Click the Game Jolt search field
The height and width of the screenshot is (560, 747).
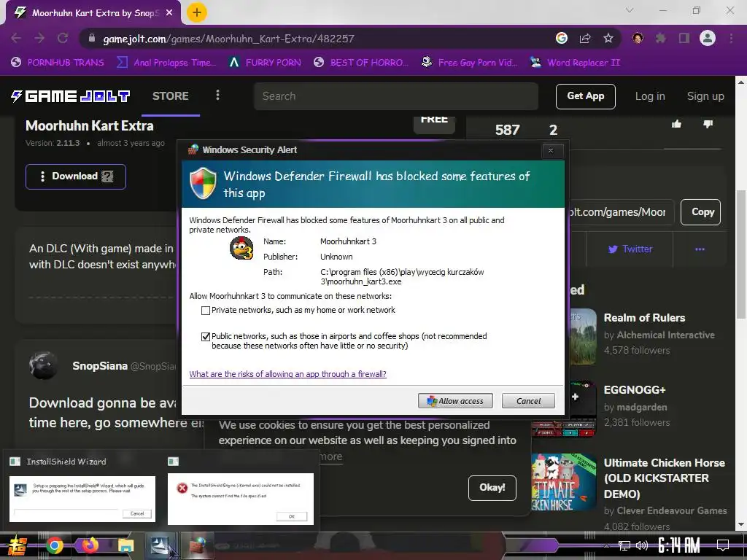click(x=396, y=96)
